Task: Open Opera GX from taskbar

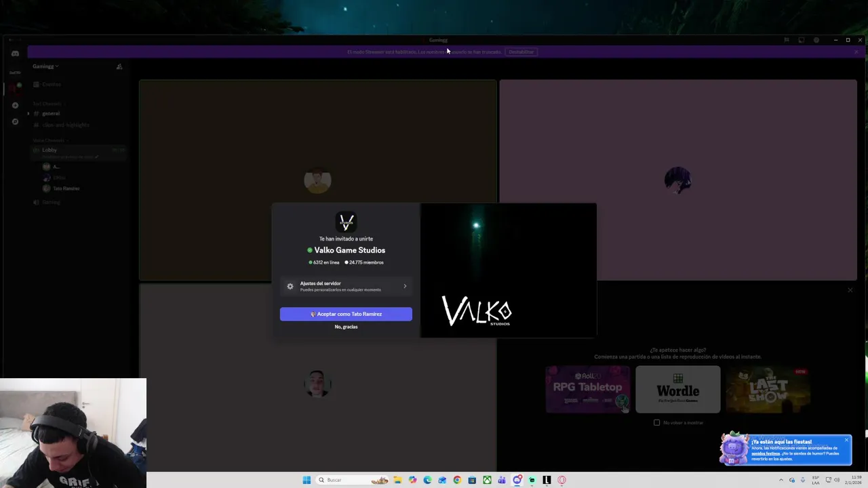Action: click(x=561, y=480)
